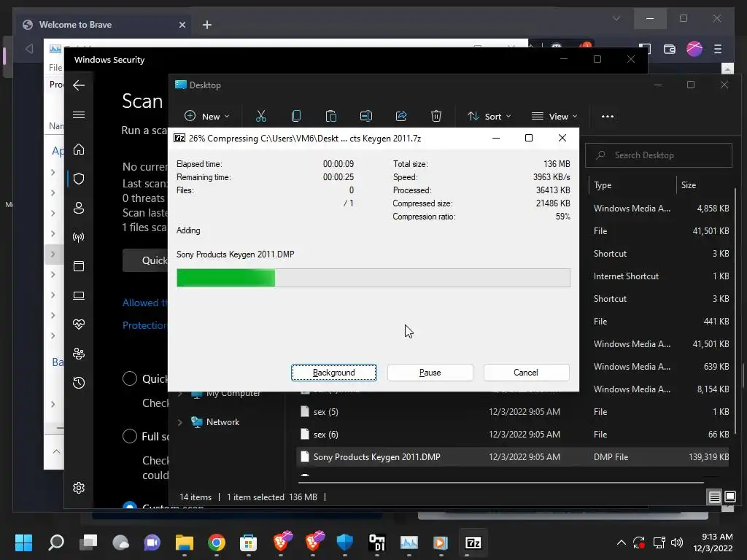Click the Share icon in Explorer toolbar
Image resolution: width=747 pixels, height=560 pixels.
point(401,116)
